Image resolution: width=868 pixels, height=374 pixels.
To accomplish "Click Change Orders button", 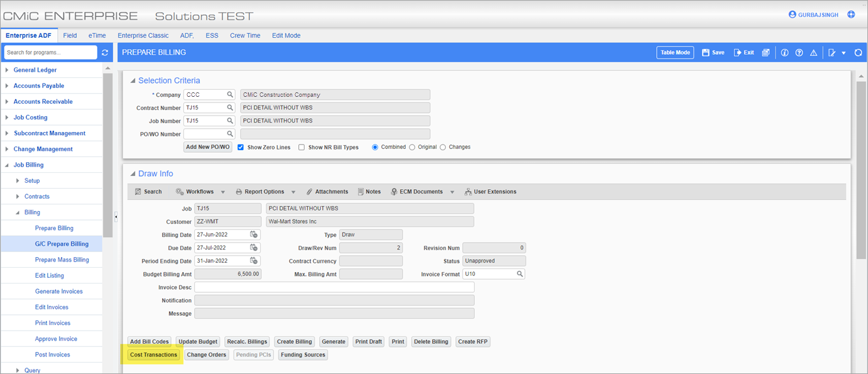I will point(207,355).
